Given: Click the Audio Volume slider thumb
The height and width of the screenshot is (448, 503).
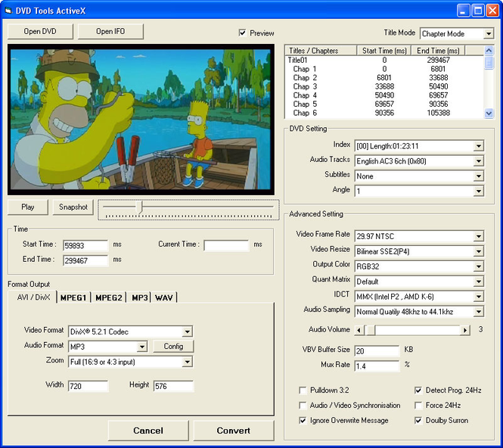Looking at the screenshot, I should pyautogui.click(x=370, y=330).
